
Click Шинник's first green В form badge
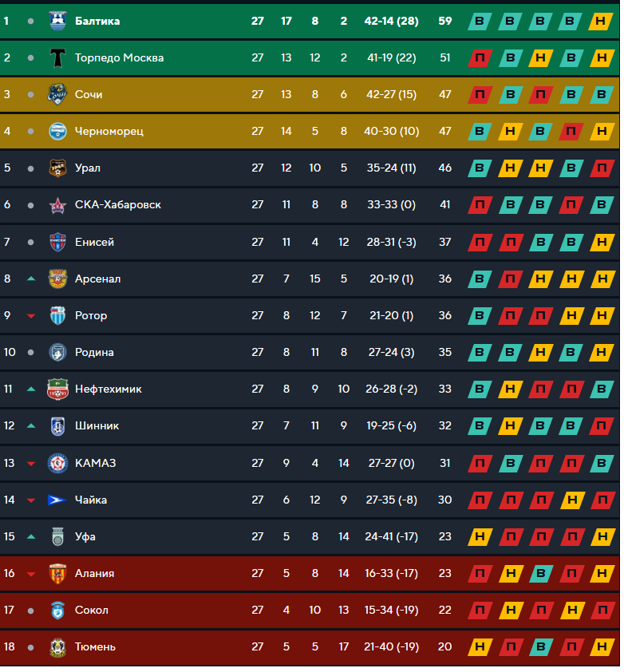(x=480, y=425)
